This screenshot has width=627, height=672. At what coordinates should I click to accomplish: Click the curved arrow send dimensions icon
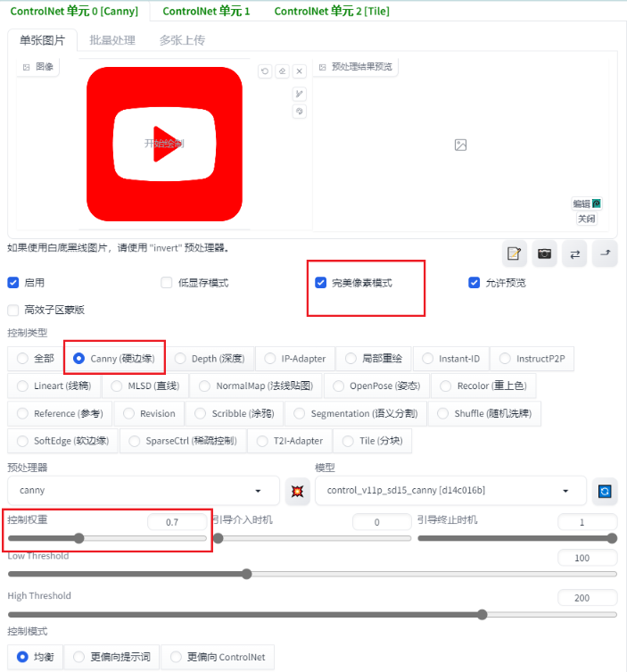605,253
